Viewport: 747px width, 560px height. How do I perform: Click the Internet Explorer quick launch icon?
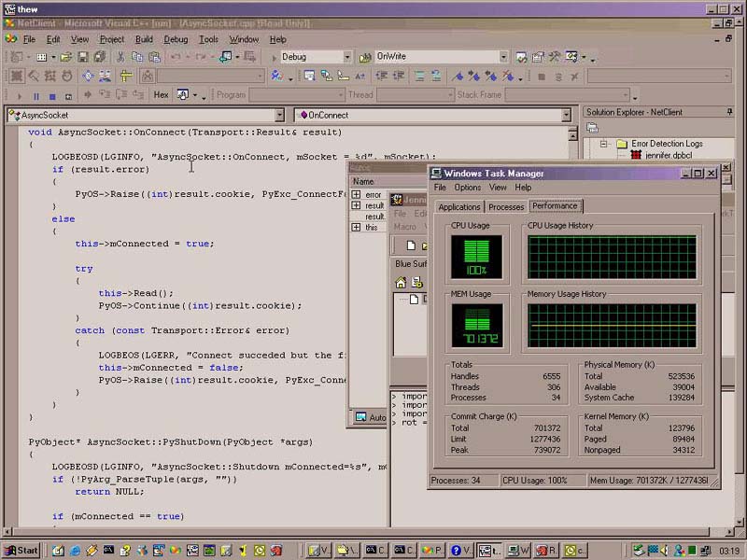75,551
